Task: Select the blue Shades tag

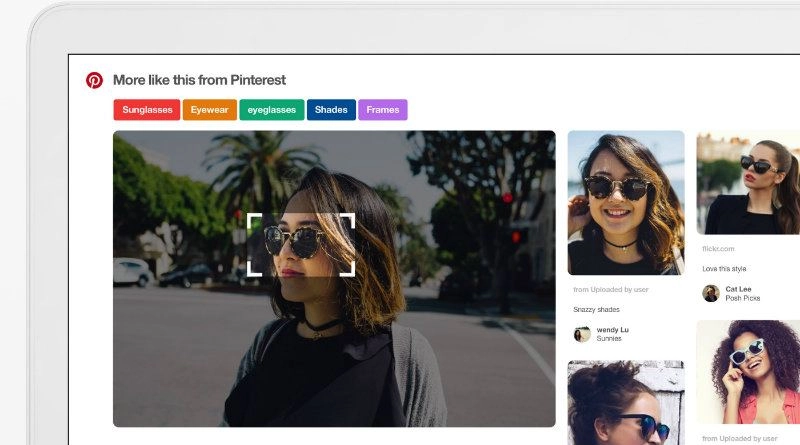Action: 331,110
